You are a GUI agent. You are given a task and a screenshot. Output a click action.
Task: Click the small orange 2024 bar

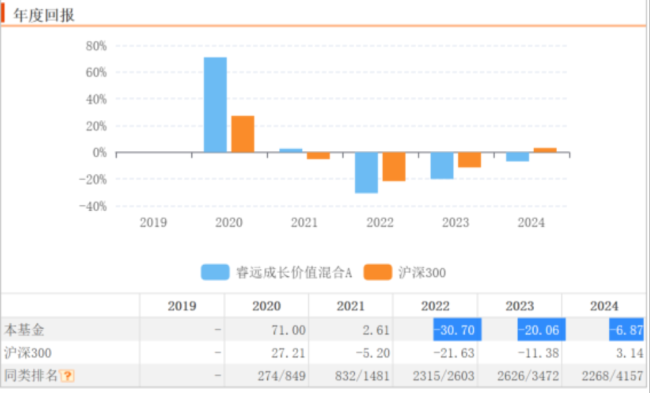tap(545, 150)
